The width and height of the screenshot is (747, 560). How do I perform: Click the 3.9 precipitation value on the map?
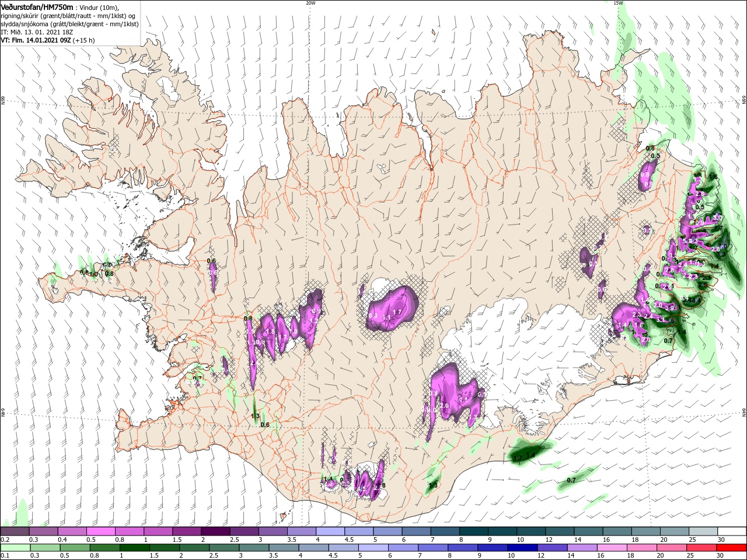tap(669, 308)
